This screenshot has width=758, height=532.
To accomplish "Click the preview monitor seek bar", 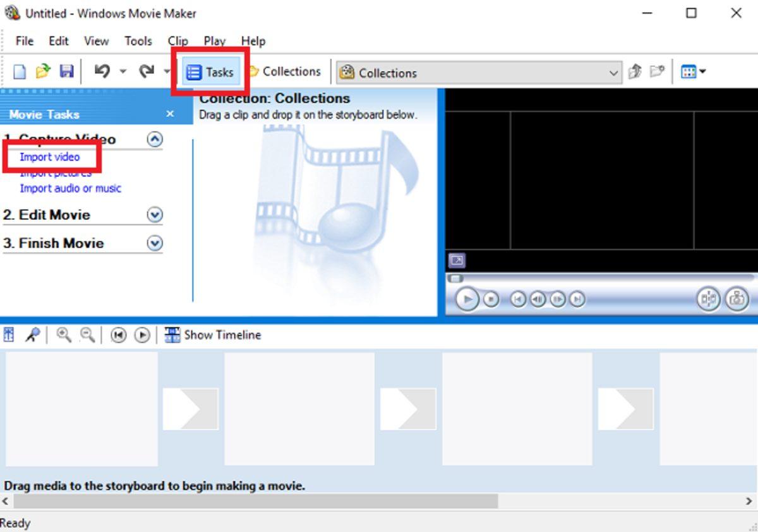I will tap(600, 278).
